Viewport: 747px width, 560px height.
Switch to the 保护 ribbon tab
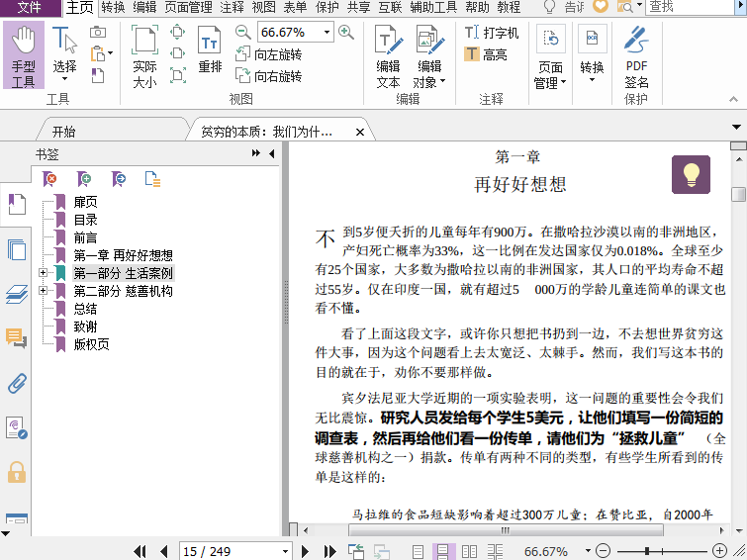[x=327, y=7]
